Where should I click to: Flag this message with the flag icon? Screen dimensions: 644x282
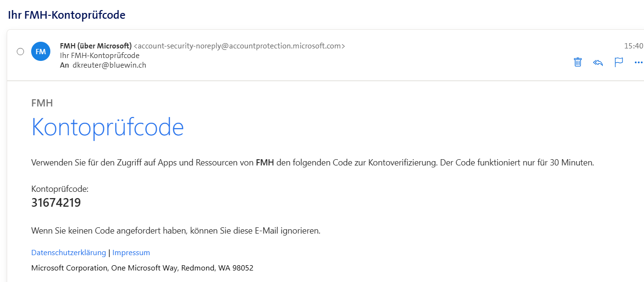pyautogui.click(x=619, y=62)
